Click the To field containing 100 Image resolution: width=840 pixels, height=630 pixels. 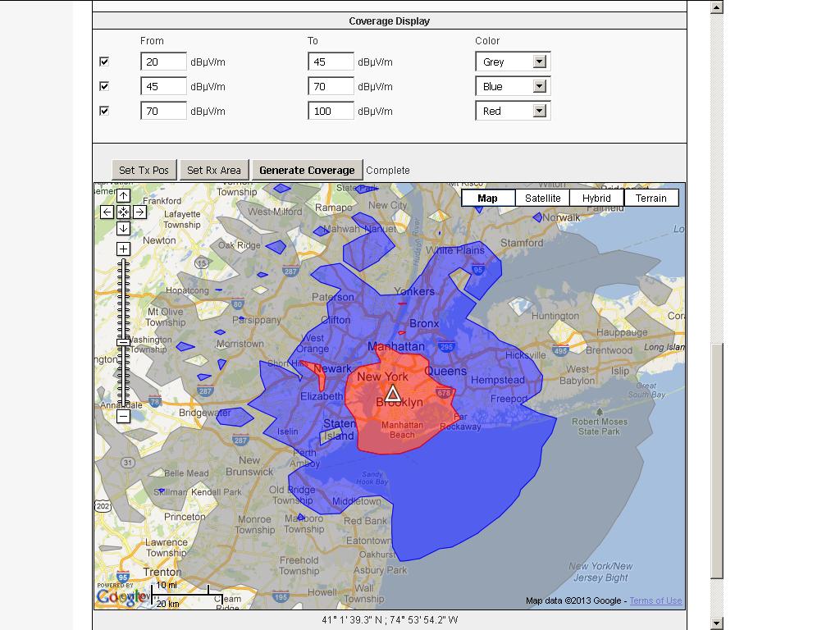(331, 111)
